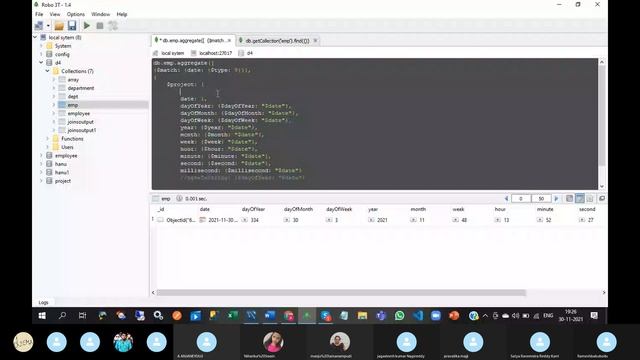
Task: Click the limit value field showing 50
Action: (541, 198)
